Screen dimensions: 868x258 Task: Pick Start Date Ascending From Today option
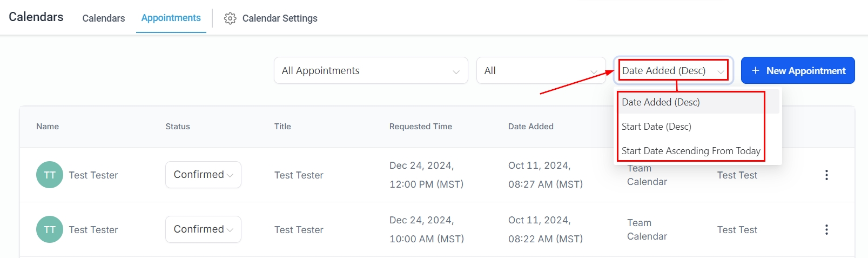point(691,151)
